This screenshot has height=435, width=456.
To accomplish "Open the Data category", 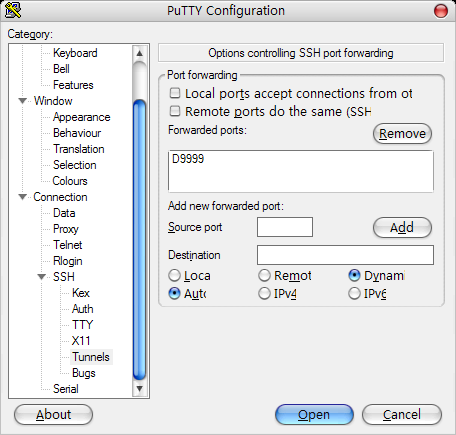I will [x=64, y=213].
